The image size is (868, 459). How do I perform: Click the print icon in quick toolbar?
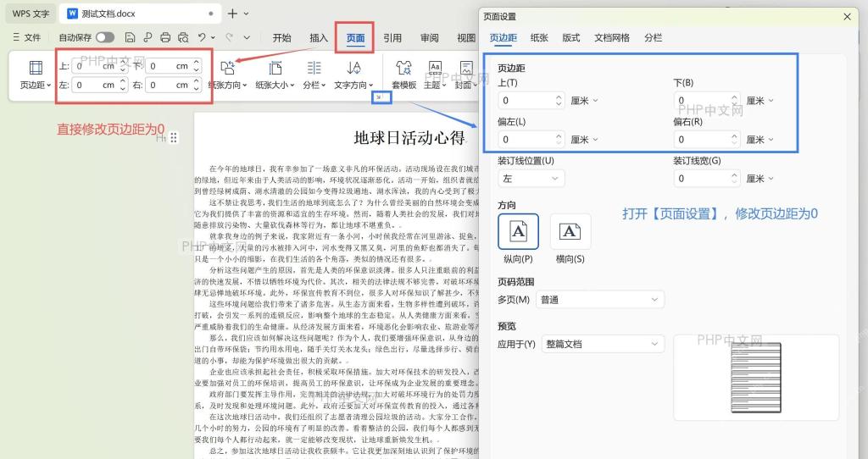point(165,37)
